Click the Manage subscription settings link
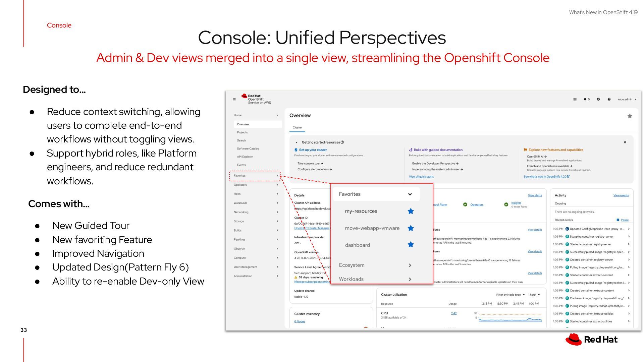This screenshot has height=362, width=644. 312,282
